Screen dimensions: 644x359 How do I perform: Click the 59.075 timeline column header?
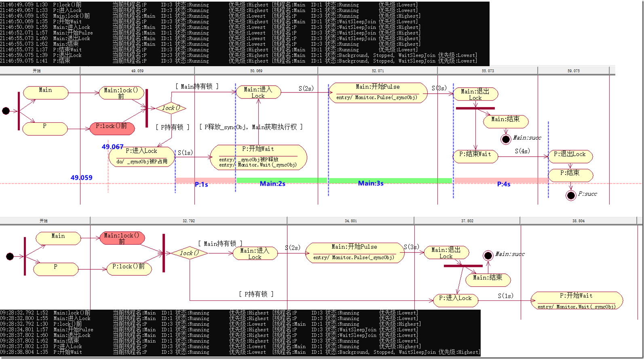[x=573, y=71]
